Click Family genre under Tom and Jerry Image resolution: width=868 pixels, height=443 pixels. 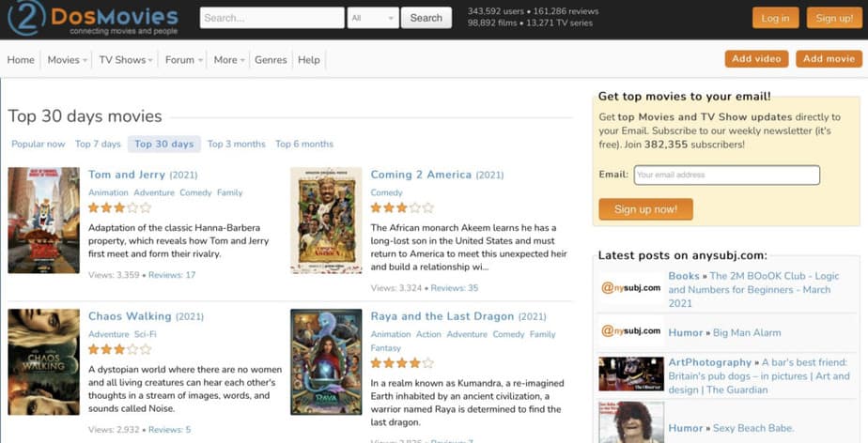click(x=230, y=192)
